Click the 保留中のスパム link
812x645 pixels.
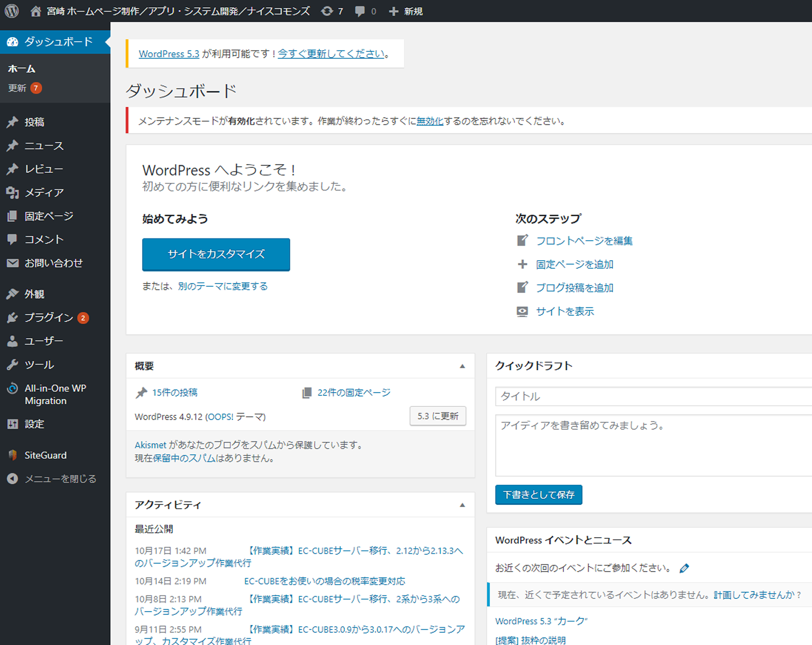[185, 459]
